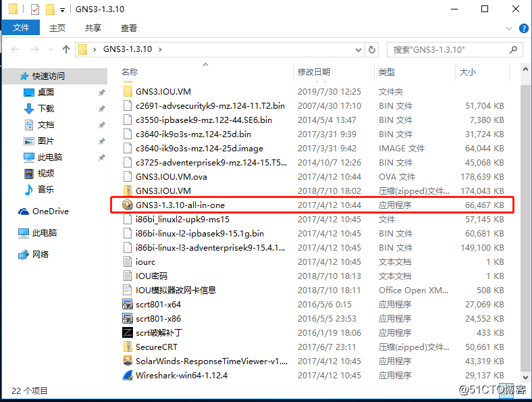Select the IOU密码 text document icon
532x402 pixels.
128,276
